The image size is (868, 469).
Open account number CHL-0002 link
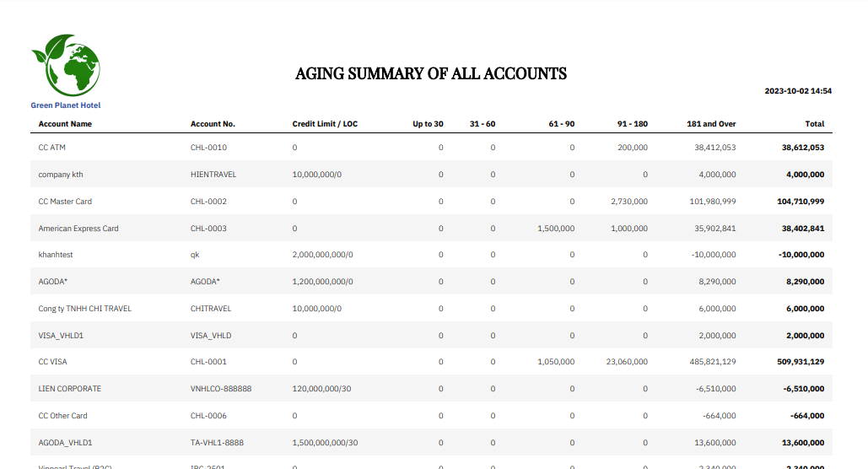208,202
